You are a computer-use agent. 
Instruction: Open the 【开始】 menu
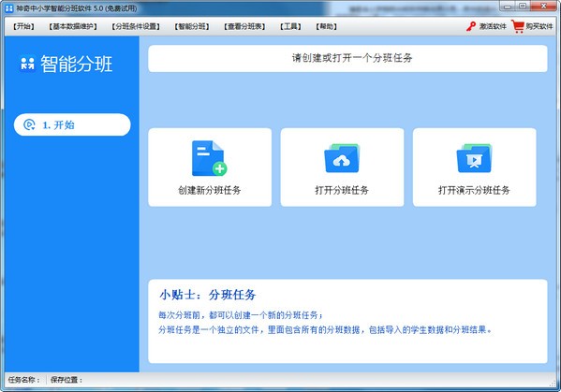(23, 26)
